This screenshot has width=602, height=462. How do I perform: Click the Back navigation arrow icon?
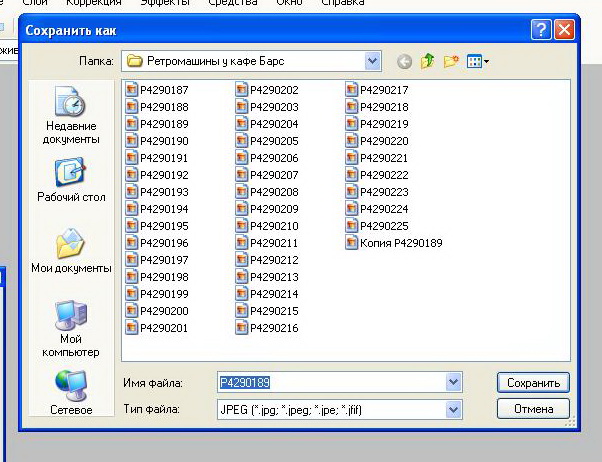pos(404,62)
